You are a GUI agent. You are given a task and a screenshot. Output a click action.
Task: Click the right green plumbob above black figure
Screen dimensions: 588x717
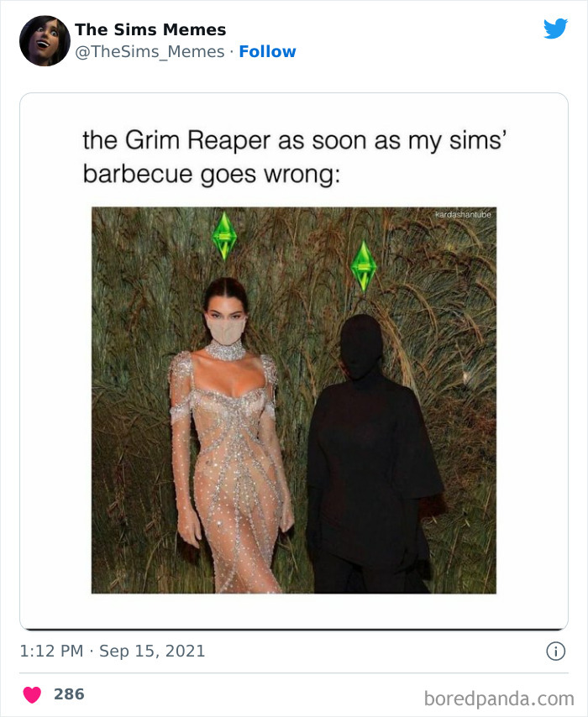pos(364,266)
